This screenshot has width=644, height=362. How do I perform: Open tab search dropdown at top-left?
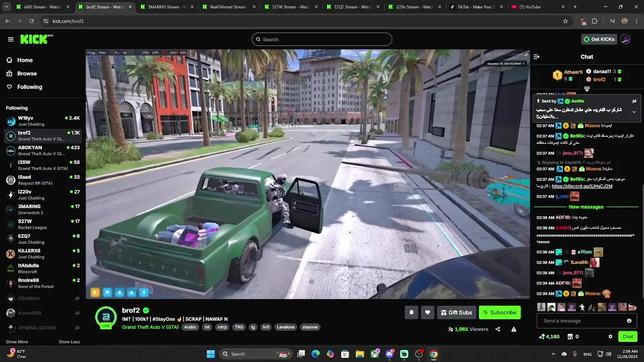pos(6,7)
